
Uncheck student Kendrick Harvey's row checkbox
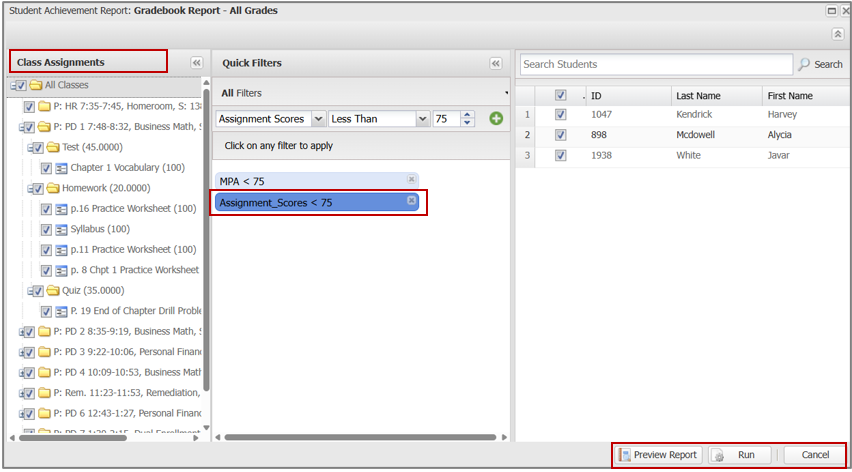[x=560, y=115]
